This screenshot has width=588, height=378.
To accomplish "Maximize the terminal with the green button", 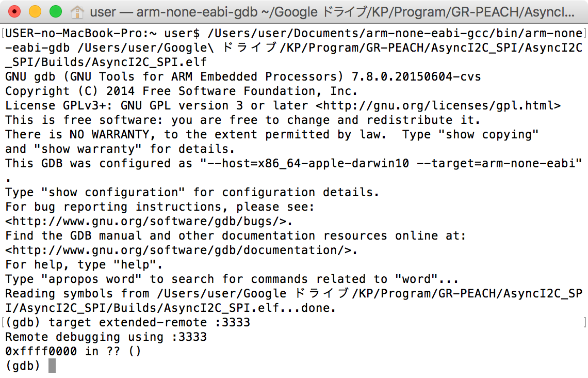I will [x=55, y=11].
